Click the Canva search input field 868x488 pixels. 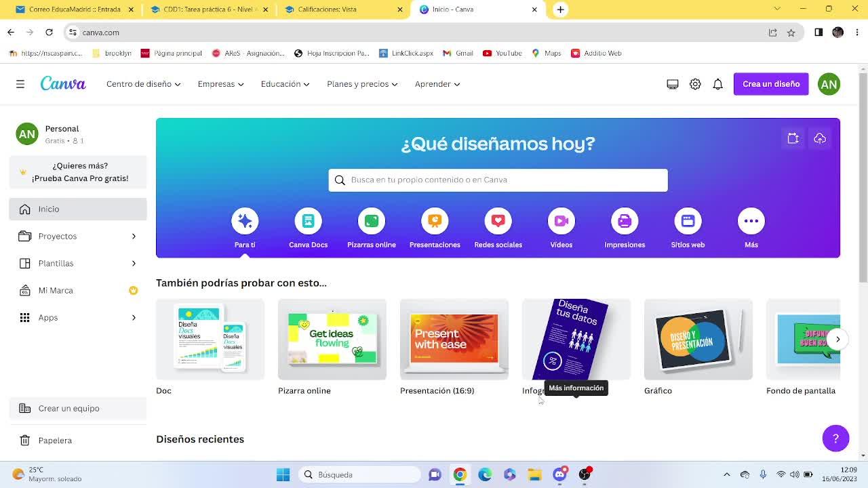coord(498,180)
